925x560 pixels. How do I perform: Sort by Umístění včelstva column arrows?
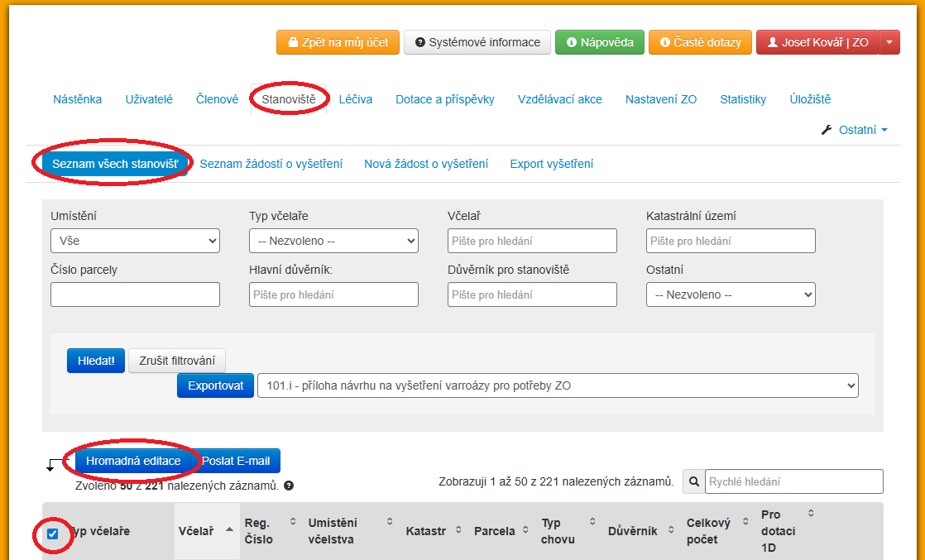click(x=390, y=522)
